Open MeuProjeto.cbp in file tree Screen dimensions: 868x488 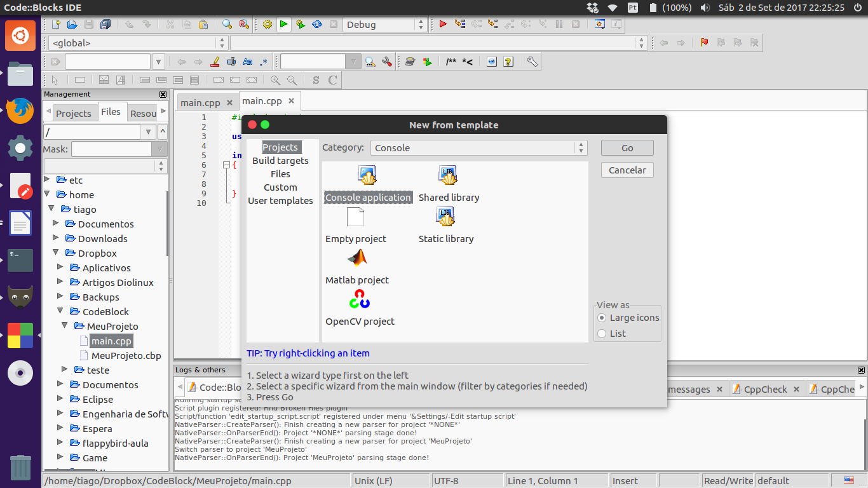click(126, 356)
